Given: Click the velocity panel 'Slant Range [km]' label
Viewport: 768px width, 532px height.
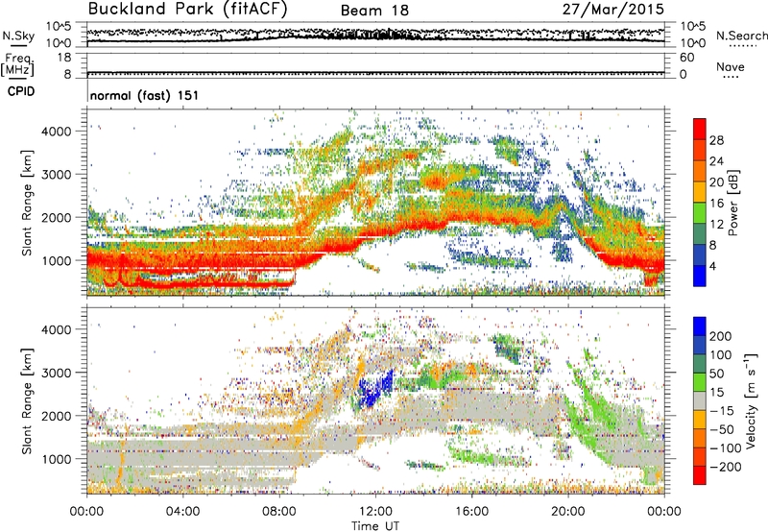Looking at the screenshot, I should (x=27, y=400).
